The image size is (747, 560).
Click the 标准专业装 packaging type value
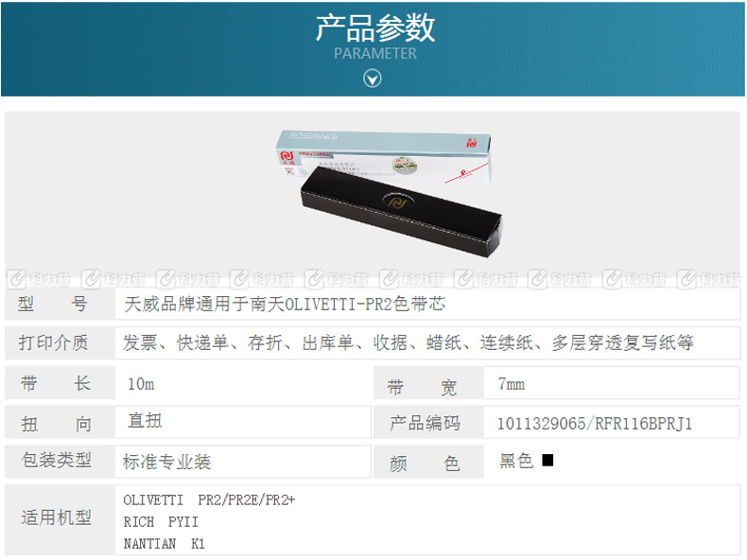click(166, 462)
